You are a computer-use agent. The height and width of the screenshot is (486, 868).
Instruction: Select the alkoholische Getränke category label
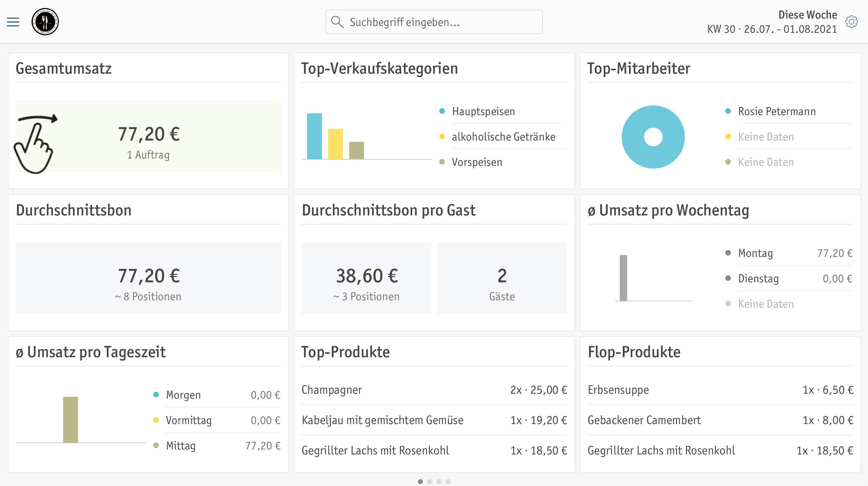point(503,137)
